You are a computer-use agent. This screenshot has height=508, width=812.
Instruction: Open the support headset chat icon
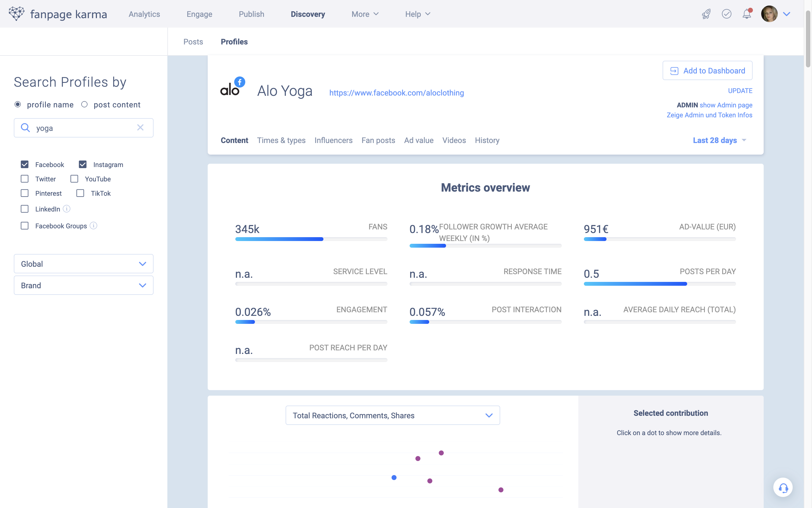point(783,488)
